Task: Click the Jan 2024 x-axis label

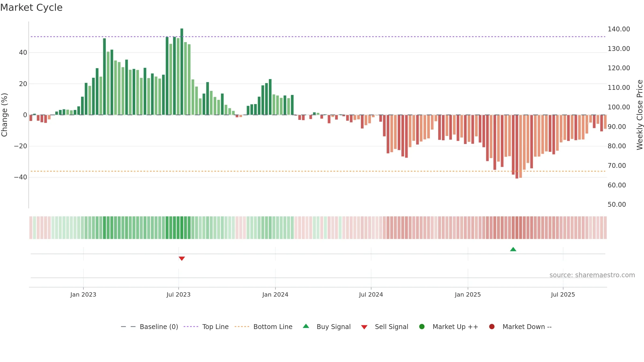Action: [275, 294]
